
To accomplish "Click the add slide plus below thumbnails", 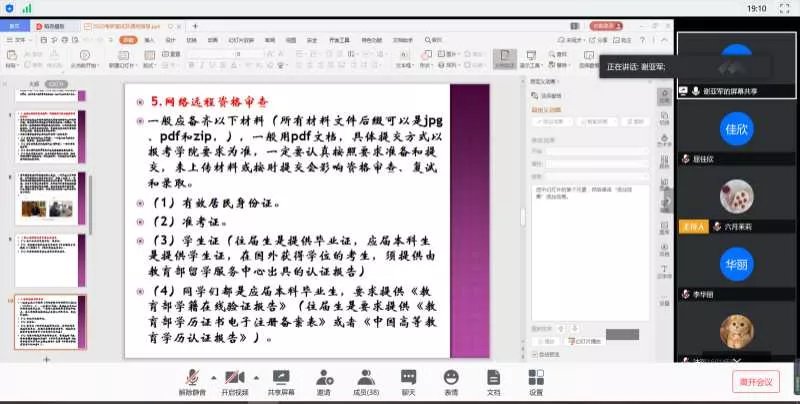I will 45,358.
